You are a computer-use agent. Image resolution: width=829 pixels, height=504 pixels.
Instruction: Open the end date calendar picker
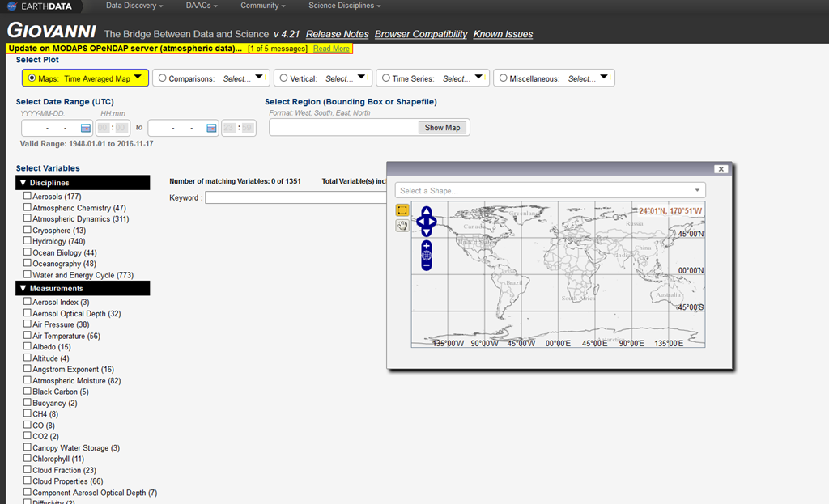tap(211, 128)
